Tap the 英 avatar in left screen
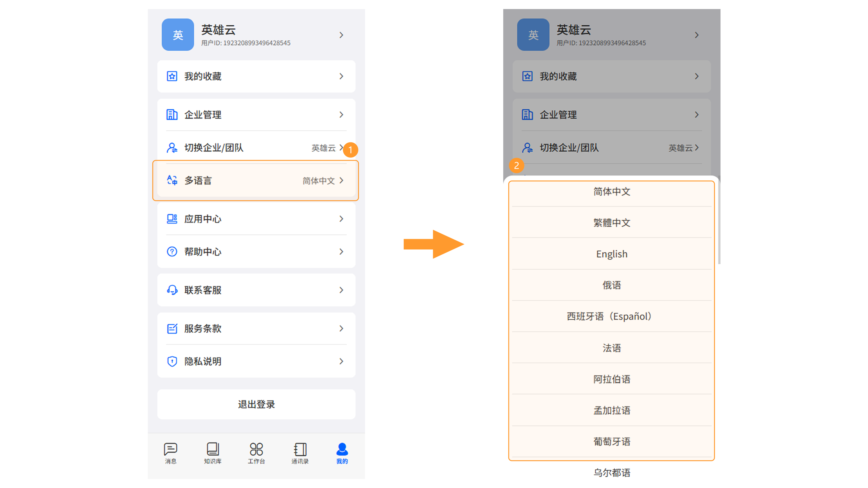 (178, 35)
